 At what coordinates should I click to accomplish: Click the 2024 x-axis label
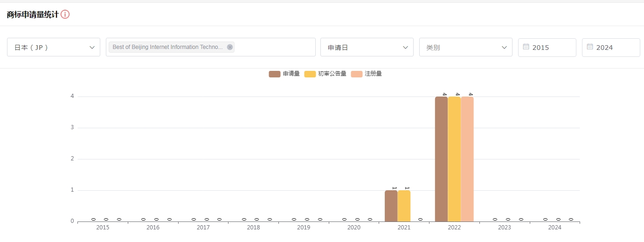pyautogui.click(x=555, y=228)
